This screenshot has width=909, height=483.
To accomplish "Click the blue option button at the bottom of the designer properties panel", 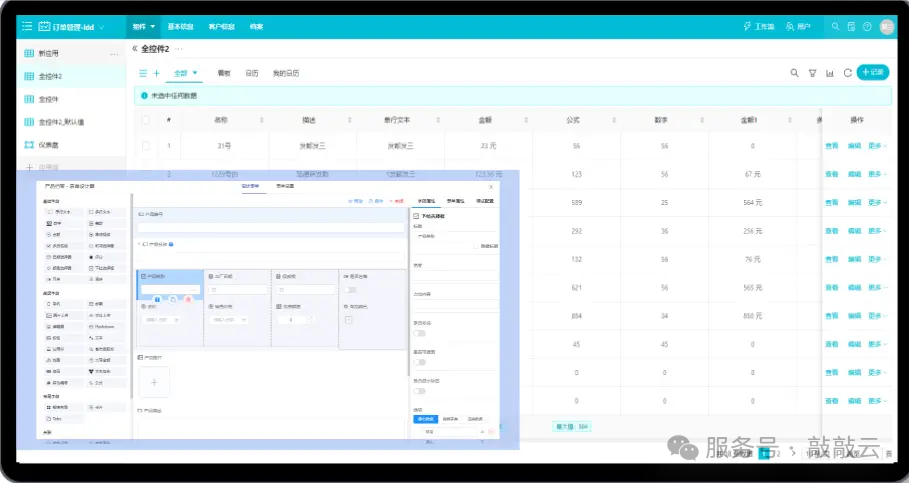I will pyautogui.click(x=426, y=419).
